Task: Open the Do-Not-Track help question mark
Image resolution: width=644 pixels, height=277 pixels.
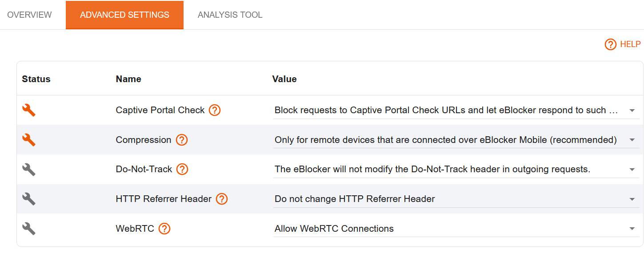Action: (x=182, y=169)
